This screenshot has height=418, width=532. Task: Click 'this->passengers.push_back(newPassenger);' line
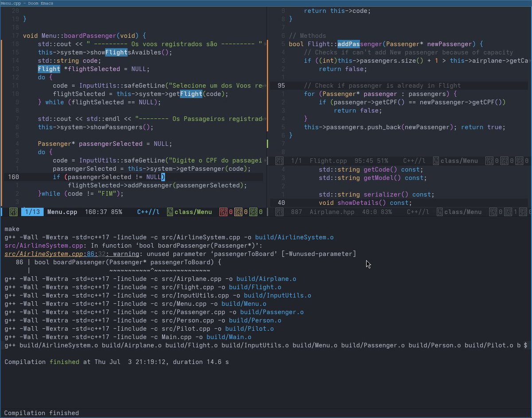[x=380, y=127]
